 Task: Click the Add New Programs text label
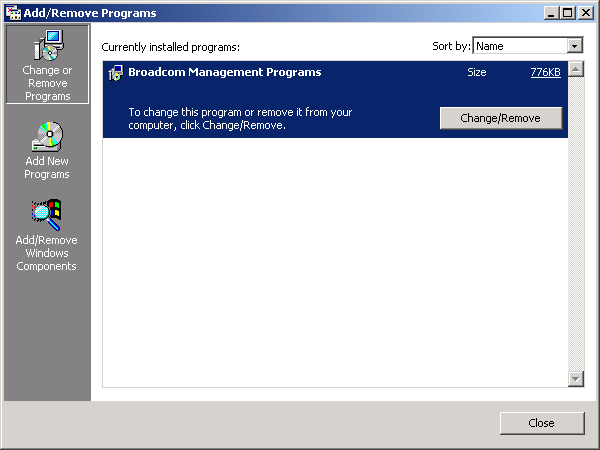47,168
